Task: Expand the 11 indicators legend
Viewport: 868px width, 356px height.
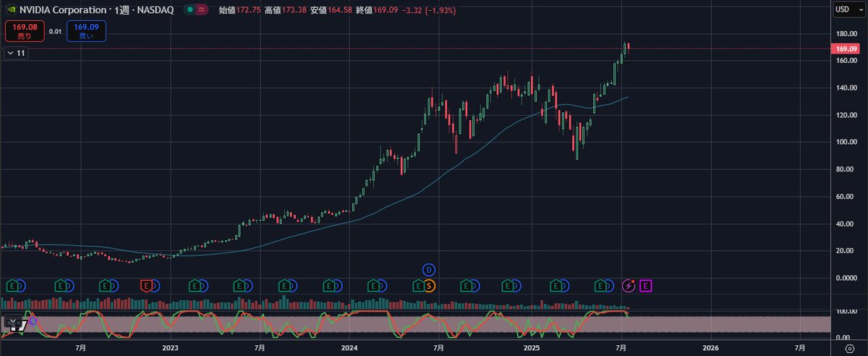Action: pyautogui.click(x=16, y=53)
